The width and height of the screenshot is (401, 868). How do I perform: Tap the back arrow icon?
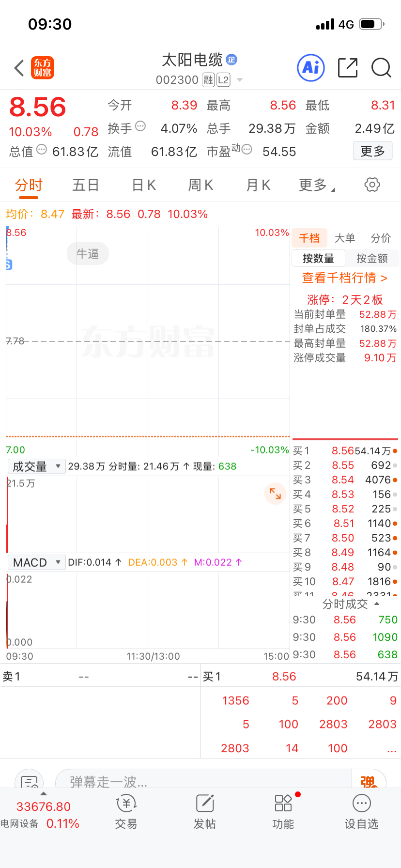[19, 68]
